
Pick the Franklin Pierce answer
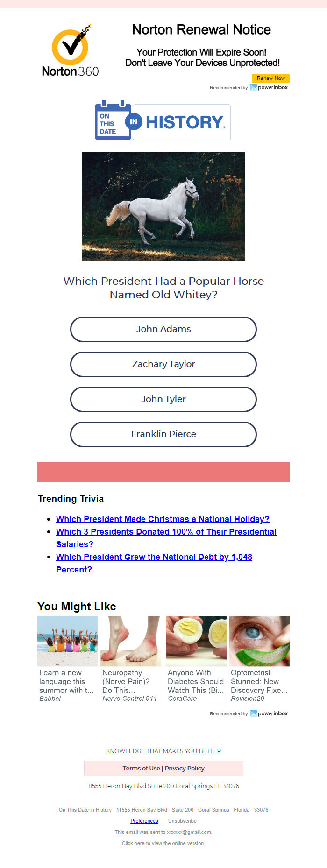[163, 434]
